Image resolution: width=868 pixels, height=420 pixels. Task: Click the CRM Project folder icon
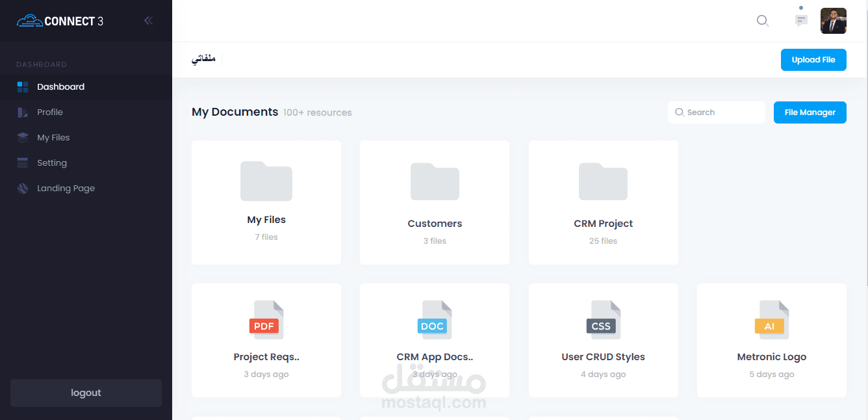603,181
